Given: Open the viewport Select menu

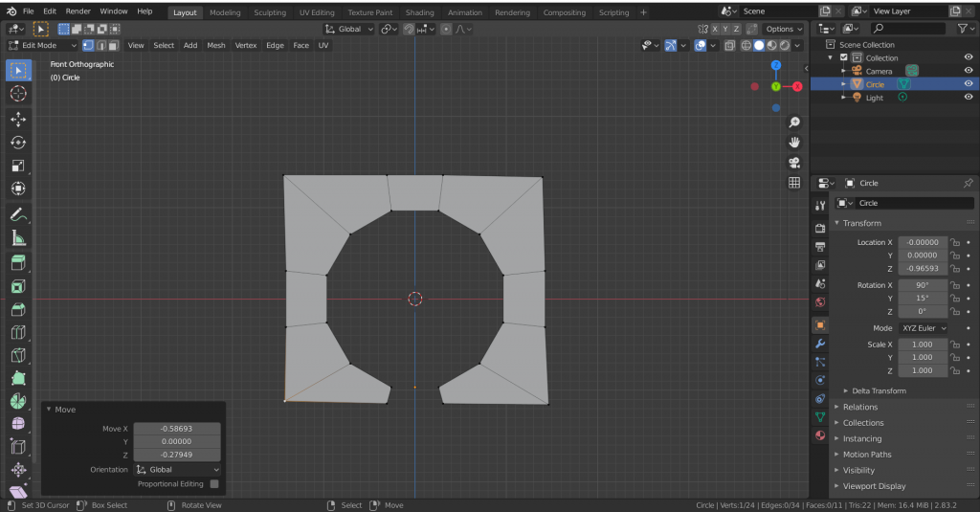Looking at the screenshot, I should tap(164, 46).
